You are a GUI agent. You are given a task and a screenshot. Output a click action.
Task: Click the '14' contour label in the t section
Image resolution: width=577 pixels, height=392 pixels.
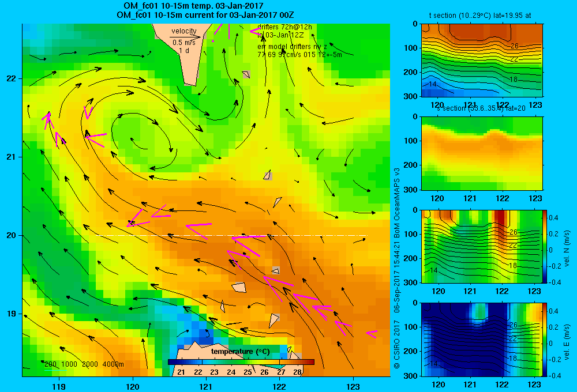pyautogui.click(x=433, y=84)
